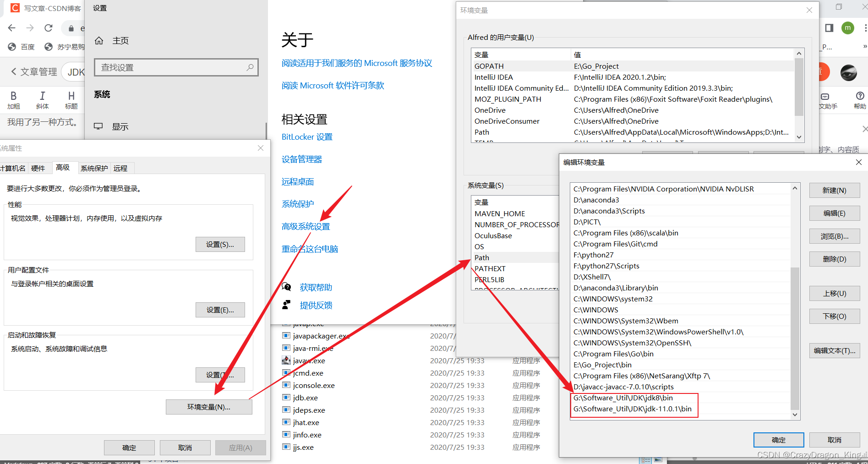Open the Remote desktop link
The height and width of the screenshot is (464, 868).
298,181
